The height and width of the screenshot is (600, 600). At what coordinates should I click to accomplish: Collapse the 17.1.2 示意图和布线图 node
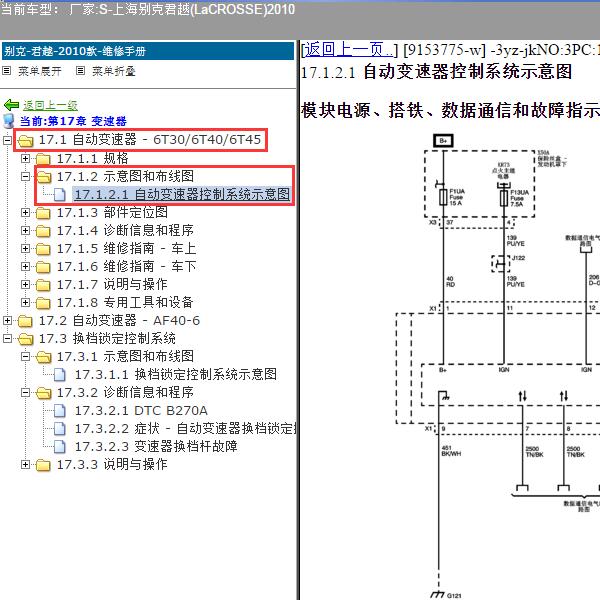pos(25,176)
